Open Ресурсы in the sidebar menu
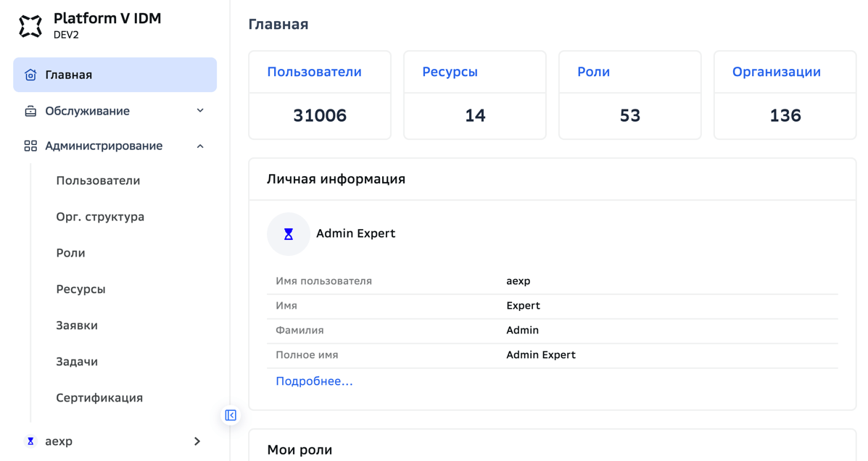The image size is (868, 461). tap(80, 289)
